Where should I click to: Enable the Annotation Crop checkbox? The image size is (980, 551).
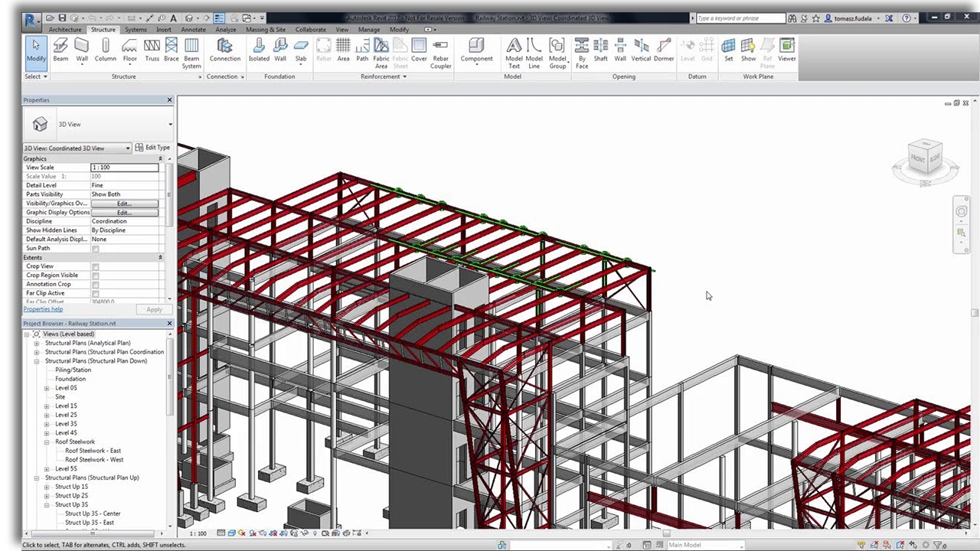click(95, 284)
